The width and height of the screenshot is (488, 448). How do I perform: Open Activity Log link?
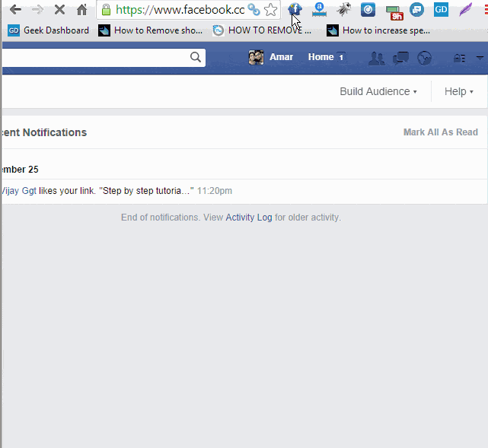click(x=249, y=218)
